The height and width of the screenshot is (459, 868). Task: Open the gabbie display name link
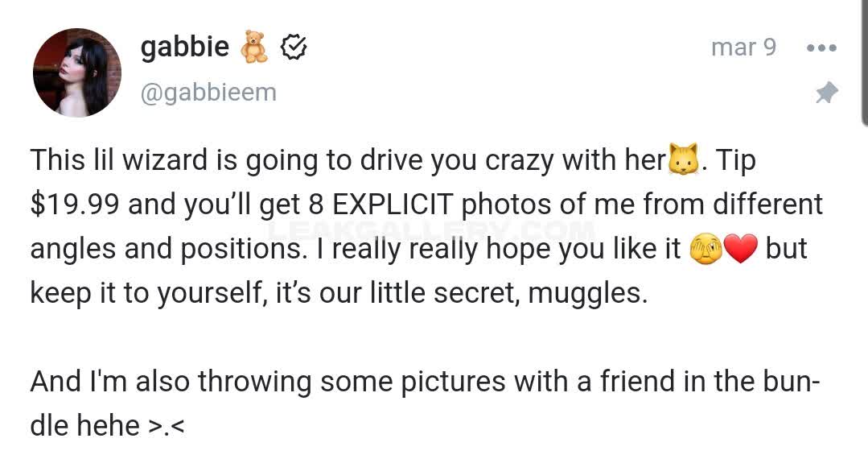[185, 48]
